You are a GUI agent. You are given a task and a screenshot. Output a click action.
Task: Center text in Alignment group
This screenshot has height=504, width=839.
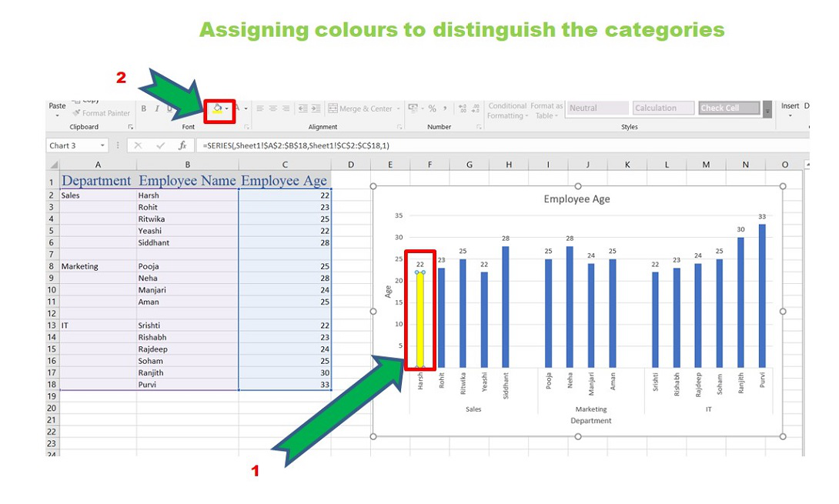pyautogui.click(x=273, y=108)
